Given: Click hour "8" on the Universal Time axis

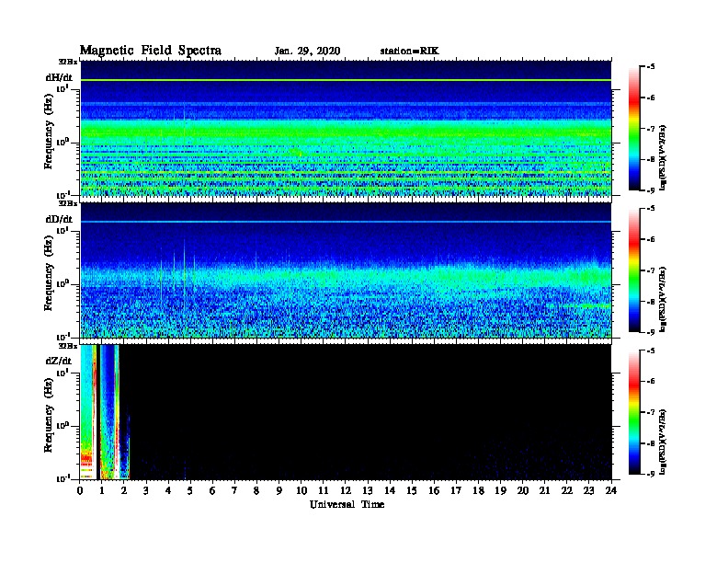Looking at the screenshot, I should pos(256,490).
